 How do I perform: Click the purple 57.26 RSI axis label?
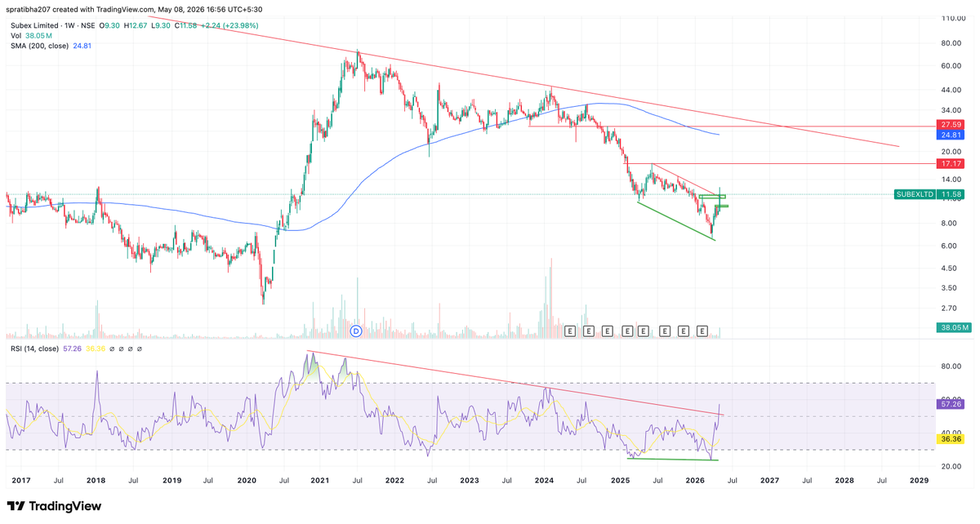click(x=951, y=404)
